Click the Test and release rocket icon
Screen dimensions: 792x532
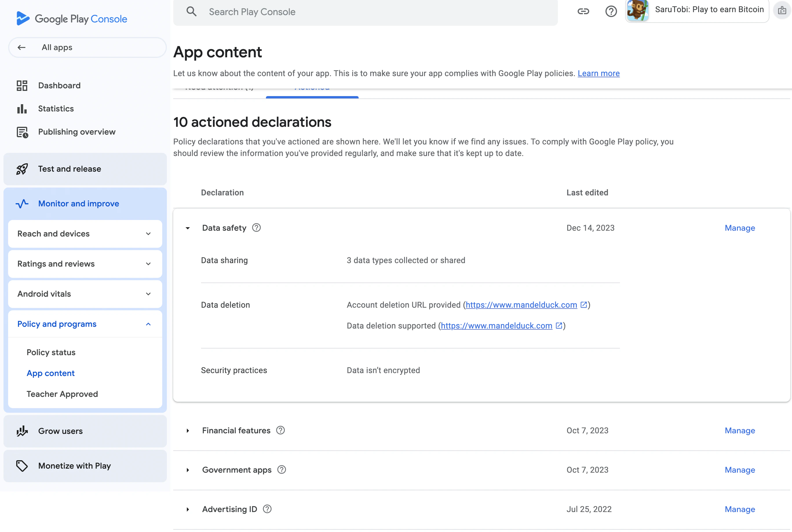(22, 169)
